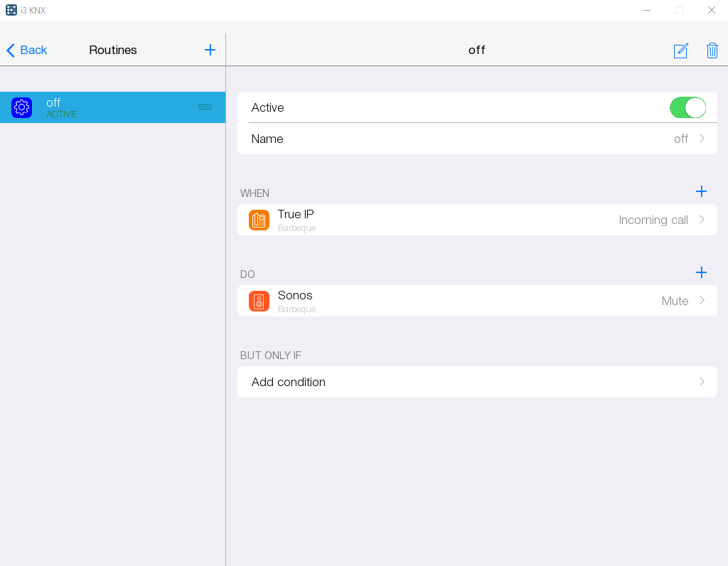Click the Incoming call value
The width and height of the screenshot is (728, 566).
pyautogui.click(x=653, y=220)
